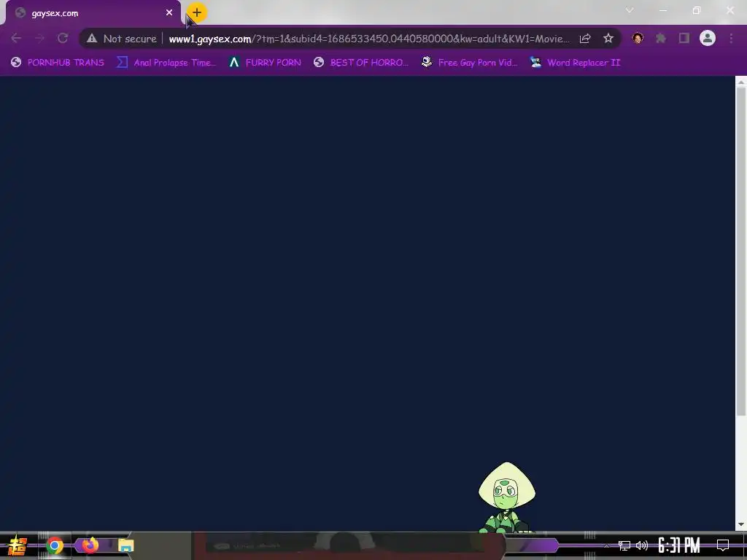Switch to Chrome from the taskbar
The width and height of the screenshot is (747, 560).
[55, 545]
